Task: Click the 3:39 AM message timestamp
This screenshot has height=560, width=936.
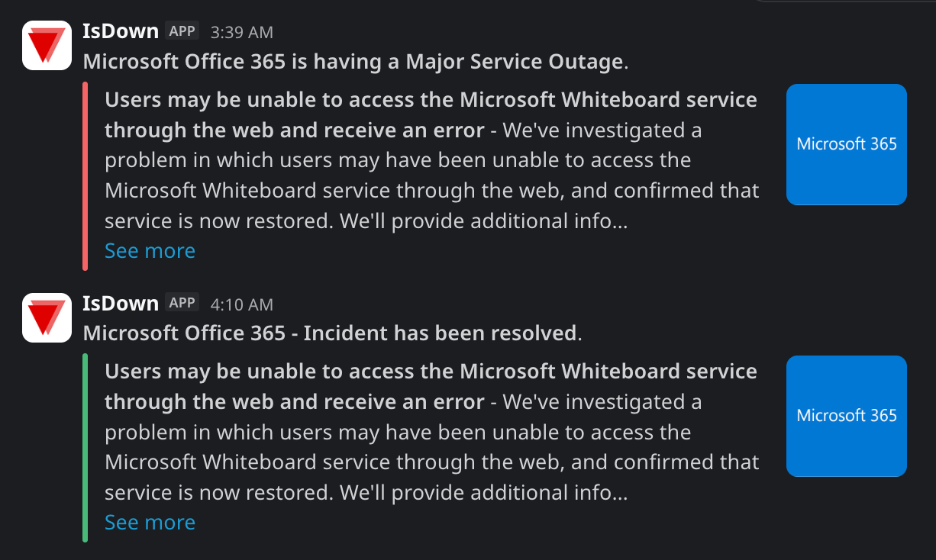Action: coord(241,32)
